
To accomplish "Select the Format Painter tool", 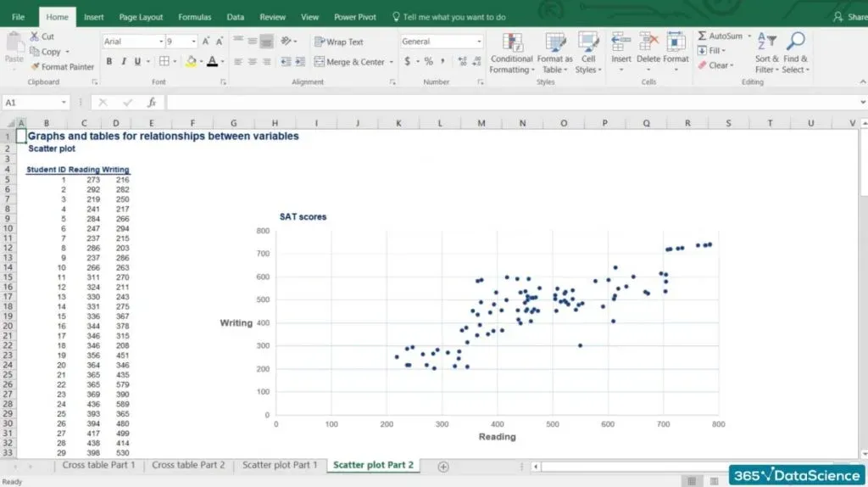I will point(62,67).
